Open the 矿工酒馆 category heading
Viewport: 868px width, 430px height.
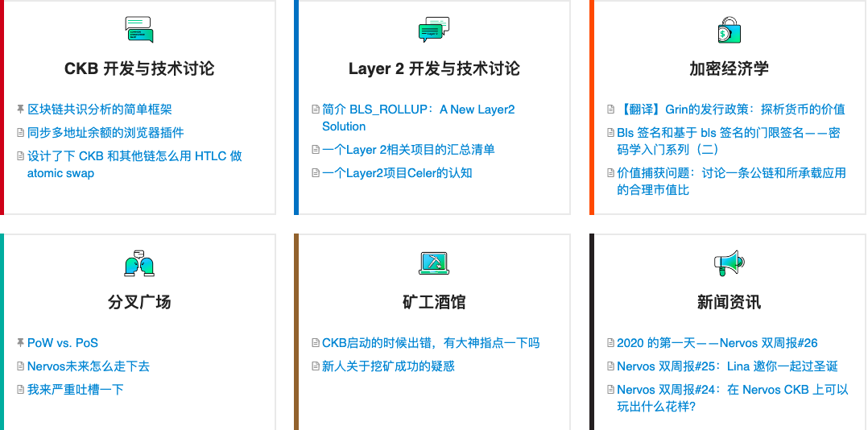[x=434, y=302]
